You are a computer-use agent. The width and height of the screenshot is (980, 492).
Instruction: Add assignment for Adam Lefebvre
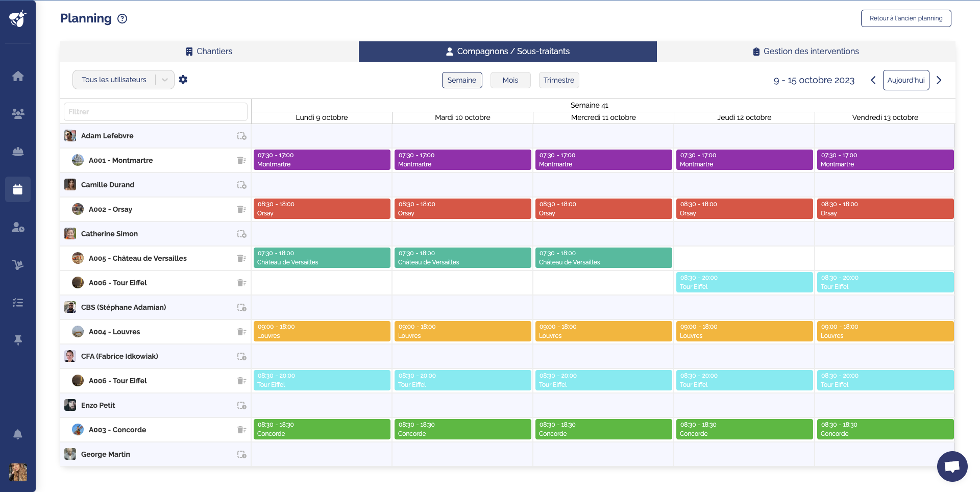pos(241,136)
